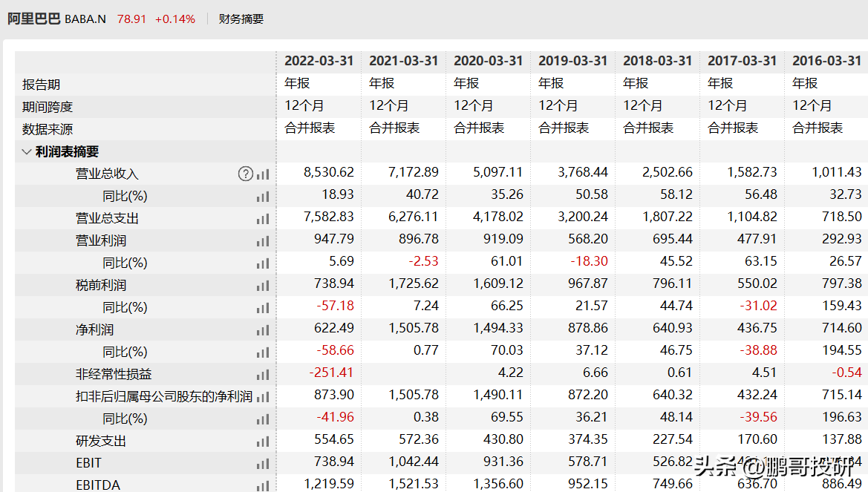Click the 期间跨度 row label
The width and height of the screenshot is (868, 492).
[x=48, y=107]
